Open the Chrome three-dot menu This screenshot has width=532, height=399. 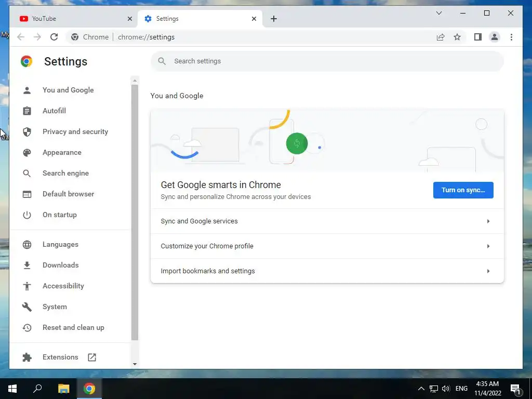pos(511,37)
